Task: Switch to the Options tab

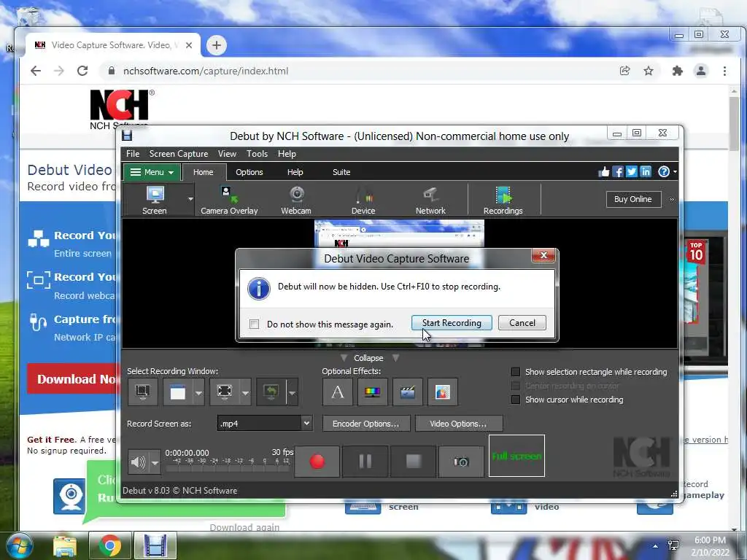Action: [249, 172]
